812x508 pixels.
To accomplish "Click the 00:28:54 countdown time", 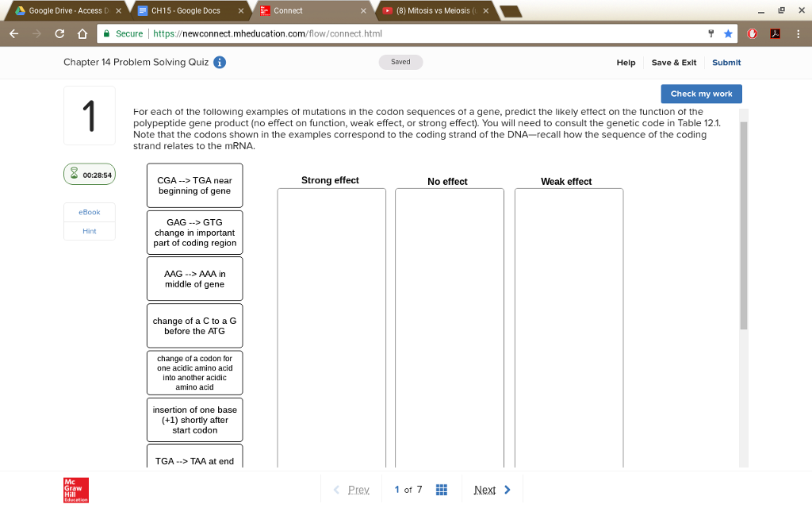I will tap(97, 175).
